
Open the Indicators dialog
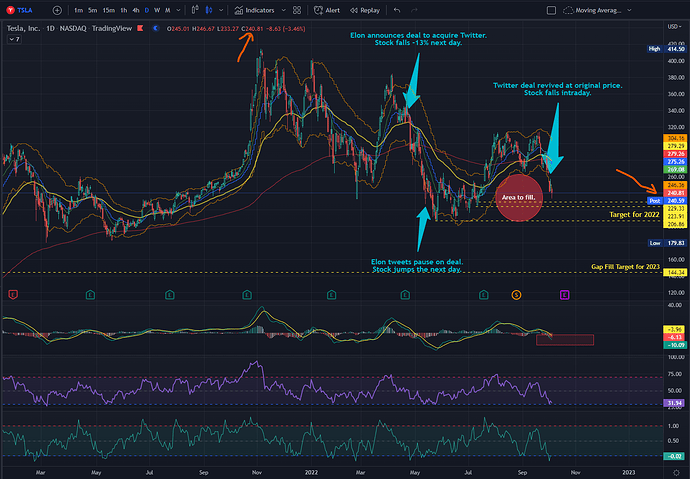pyautogui.click(x=254, y=10)
